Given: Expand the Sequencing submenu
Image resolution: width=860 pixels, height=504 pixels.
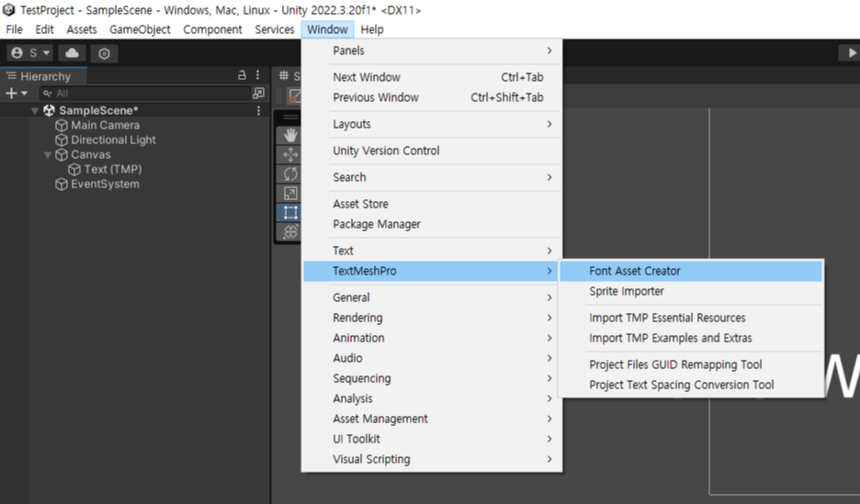Looking at the screenshot, I should pyautogui.click(x=432, y=378).
